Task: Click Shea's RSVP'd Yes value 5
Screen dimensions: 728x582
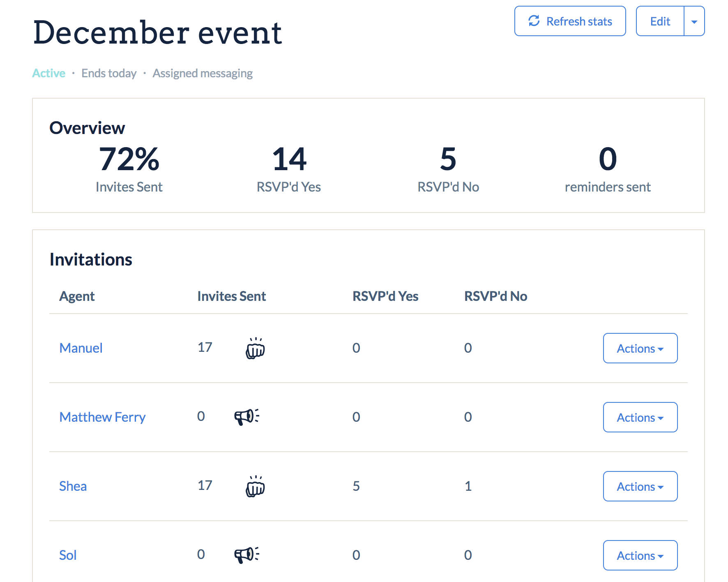Action: 356,486
